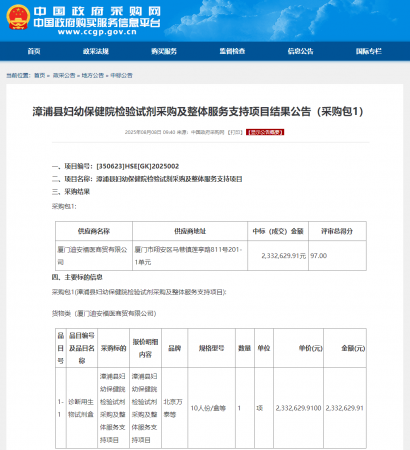Open the 地方公告 breadcrumb link

coord(93,76)
